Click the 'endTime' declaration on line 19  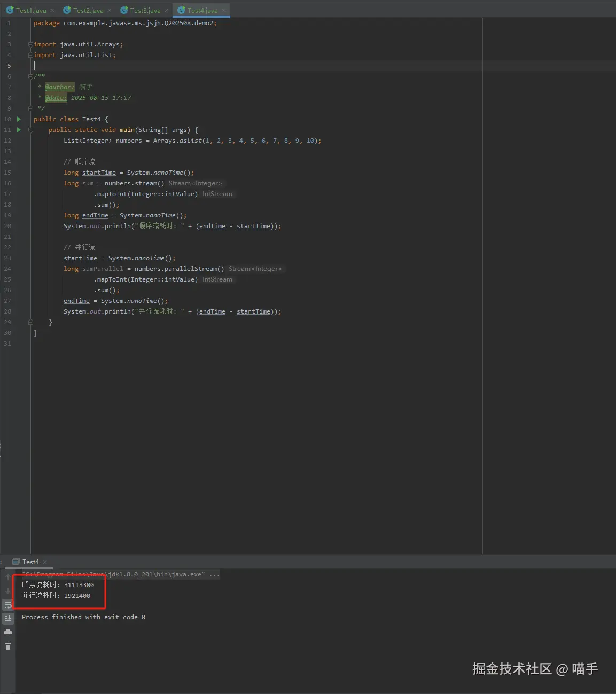coord(95,215)
